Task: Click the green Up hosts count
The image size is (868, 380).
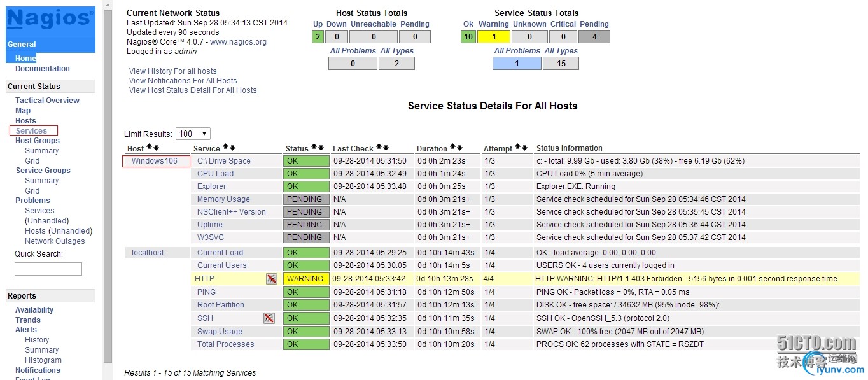Action: (318, 37)
